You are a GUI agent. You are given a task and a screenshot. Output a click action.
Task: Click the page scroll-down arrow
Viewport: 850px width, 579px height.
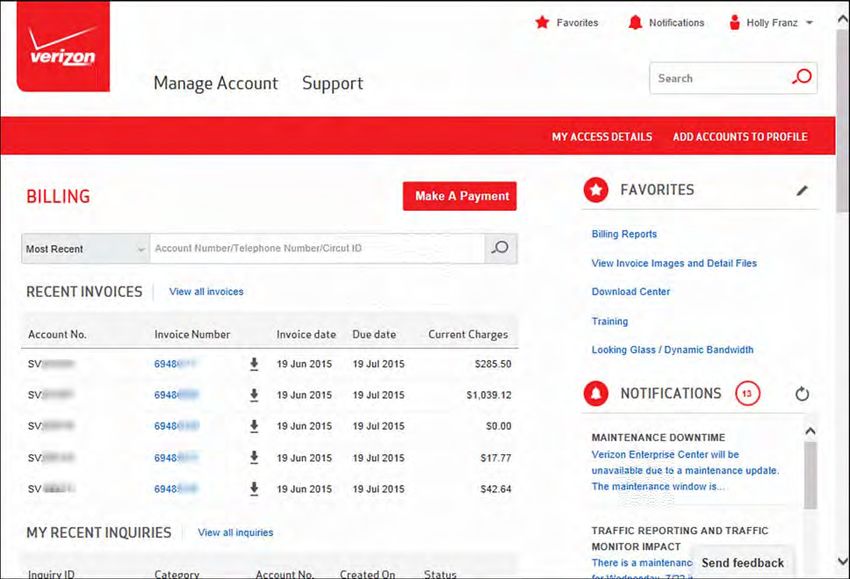(x=843, y=561)
